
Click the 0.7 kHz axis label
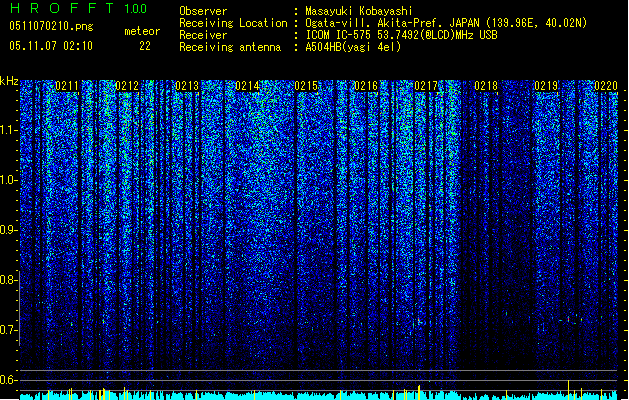click(x=8, y=330)
